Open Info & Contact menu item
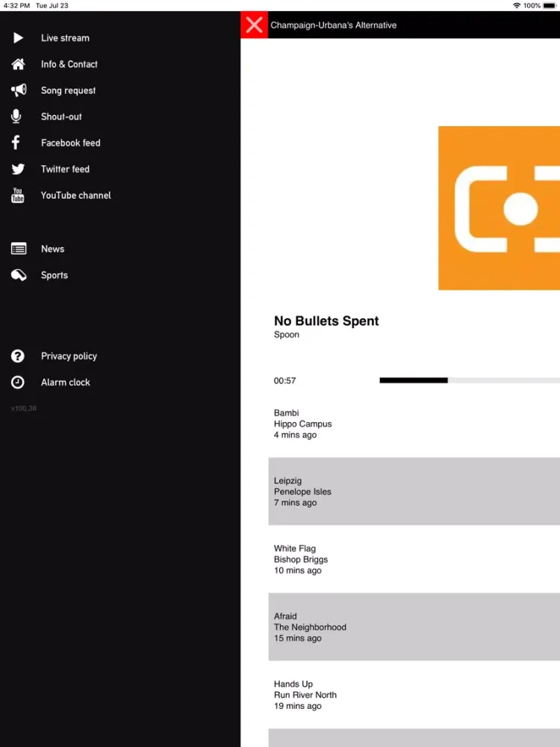The height and width of the screenshot is (747, 560). point(69,64)
